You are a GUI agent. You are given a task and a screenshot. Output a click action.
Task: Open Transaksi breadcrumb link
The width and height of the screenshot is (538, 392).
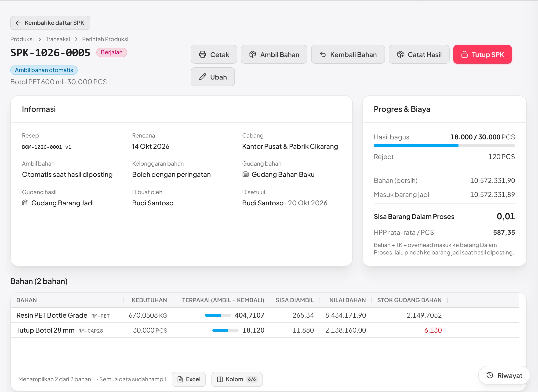point(58,39)
